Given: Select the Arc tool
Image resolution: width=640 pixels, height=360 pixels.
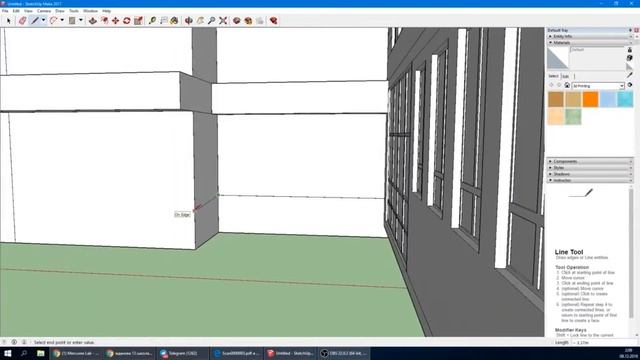Looking at the screenshot, I should coord(53,20).
